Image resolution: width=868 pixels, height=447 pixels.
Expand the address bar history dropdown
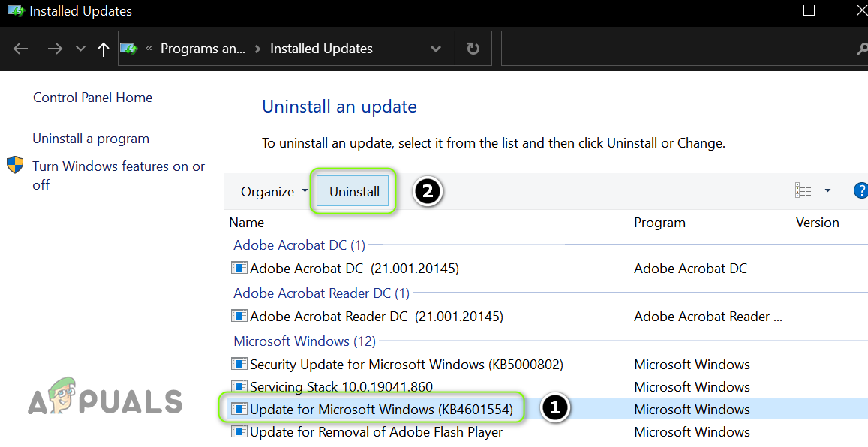click(436, 49)
